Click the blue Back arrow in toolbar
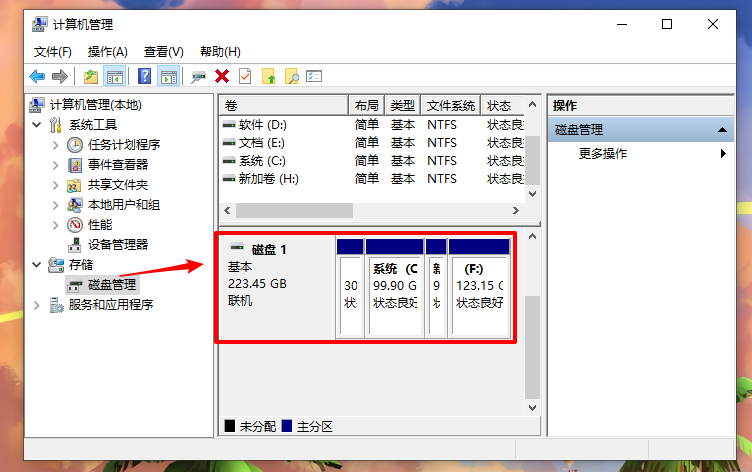752x472 pixels. coord(37,76)
